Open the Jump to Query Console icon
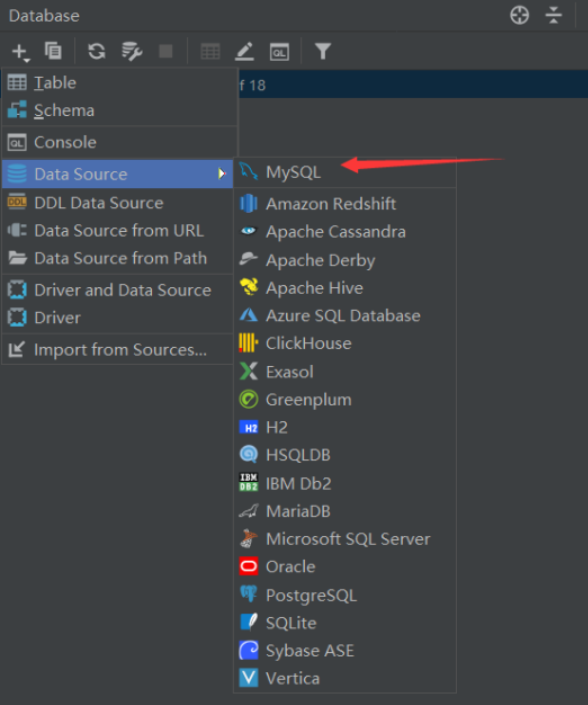 pyautogui.click(x=279, y=52)
